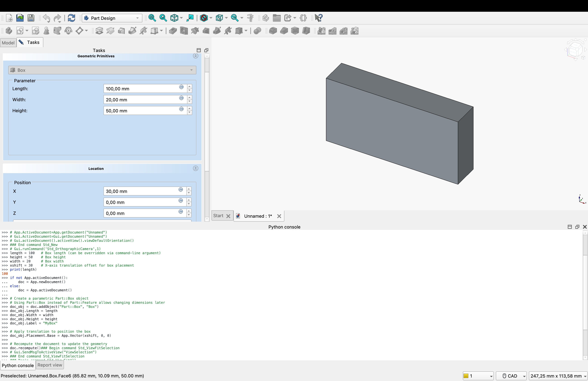Open the CAD navigation style dropdown
The image size is (588, 381).
[511, 376]
